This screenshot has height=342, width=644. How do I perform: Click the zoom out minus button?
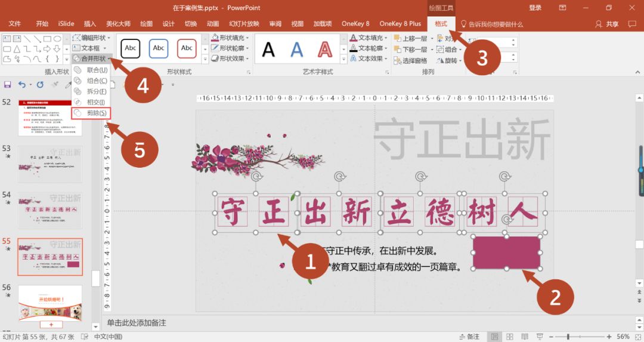click(551, 337)
